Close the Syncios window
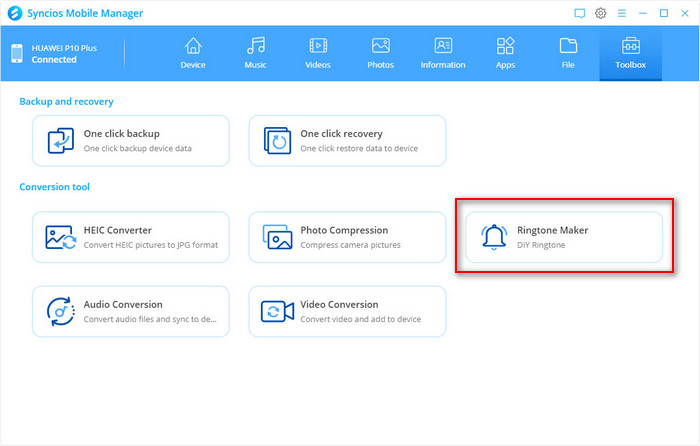 pyautogui.click(x=685, y=13)
